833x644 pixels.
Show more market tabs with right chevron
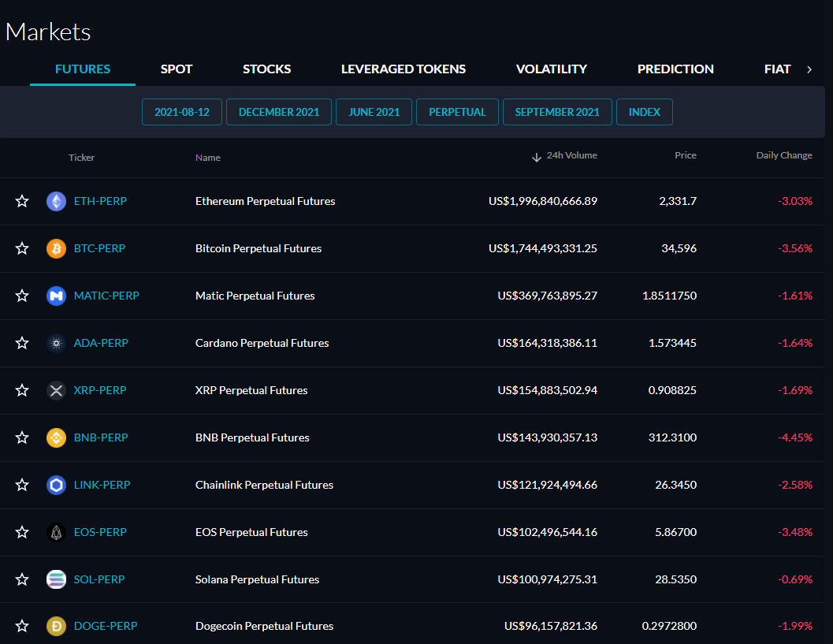(809, 69)
